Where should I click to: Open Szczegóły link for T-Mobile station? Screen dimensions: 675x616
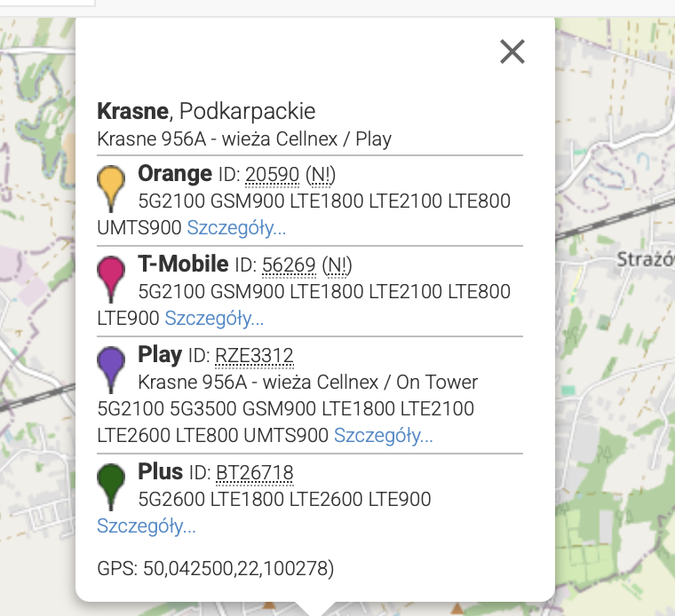pyautogui.click(x=214, y=319)
